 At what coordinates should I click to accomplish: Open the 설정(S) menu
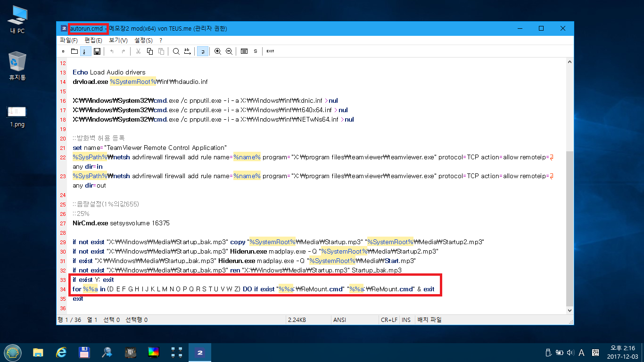pyautogui.click(x=143, y=41)
